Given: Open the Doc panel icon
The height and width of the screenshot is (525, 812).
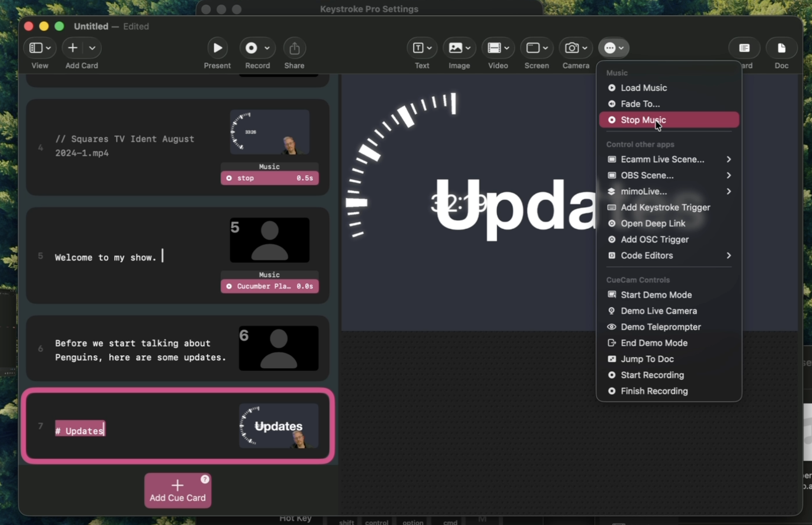Looking at the screenshot, I should click(781, 48).
